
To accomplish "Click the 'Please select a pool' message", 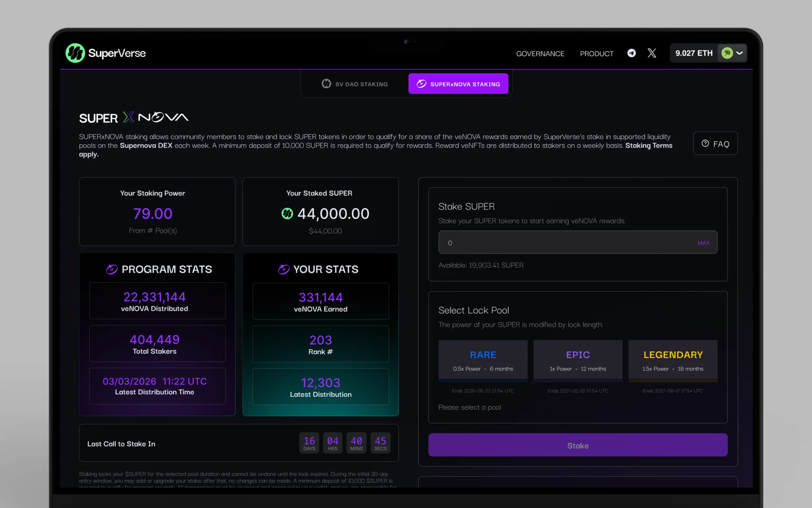I will pyautogui.click(x=469, y=407).
